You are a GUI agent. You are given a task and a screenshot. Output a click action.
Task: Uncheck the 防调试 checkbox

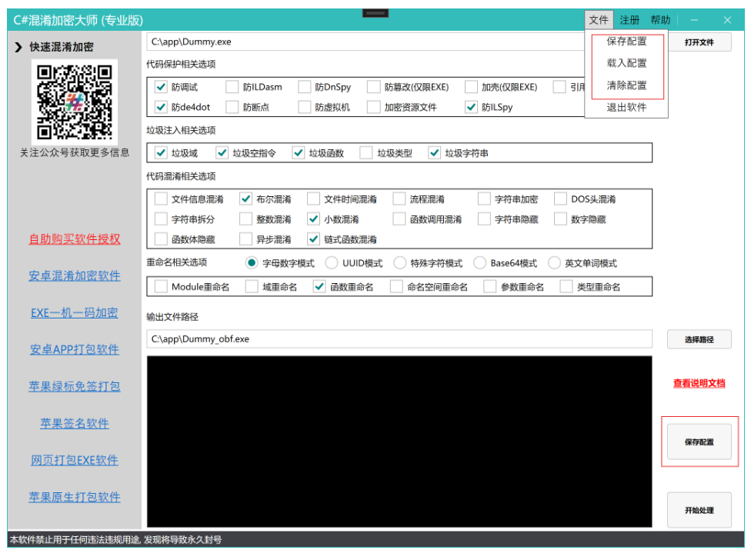[161, 87]
